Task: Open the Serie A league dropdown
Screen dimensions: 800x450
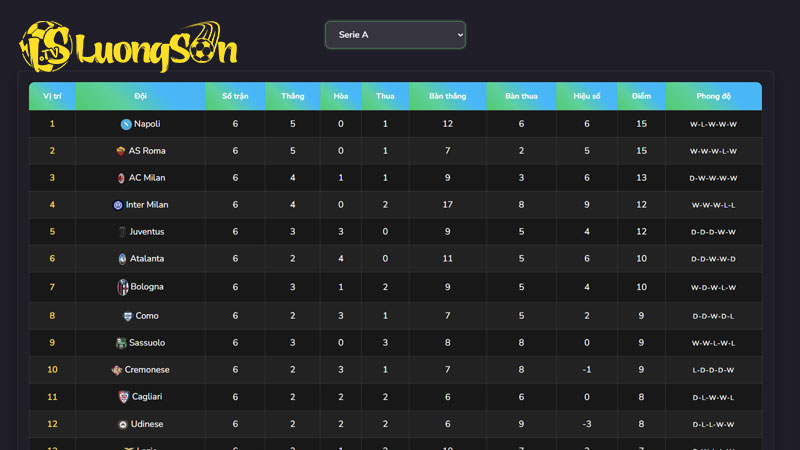Action: pos(395,35)
